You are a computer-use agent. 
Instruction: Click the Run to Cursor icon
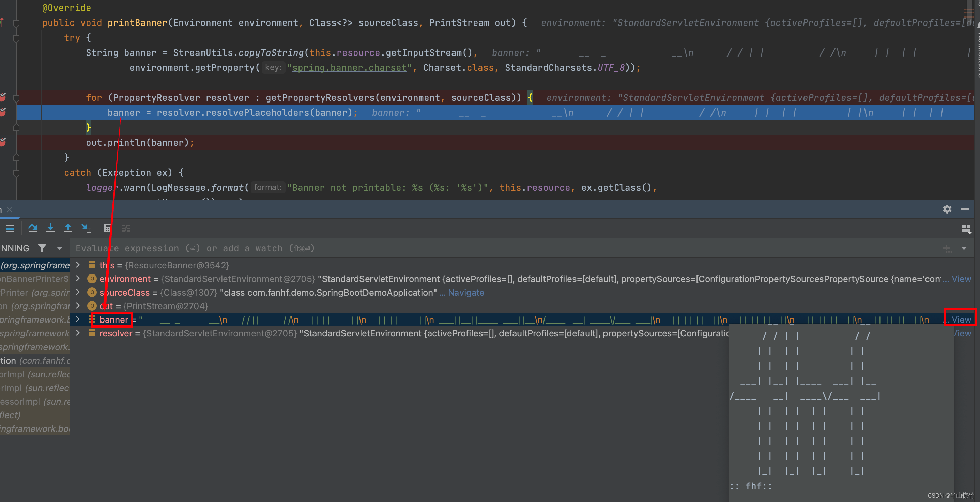click(86, 228)
